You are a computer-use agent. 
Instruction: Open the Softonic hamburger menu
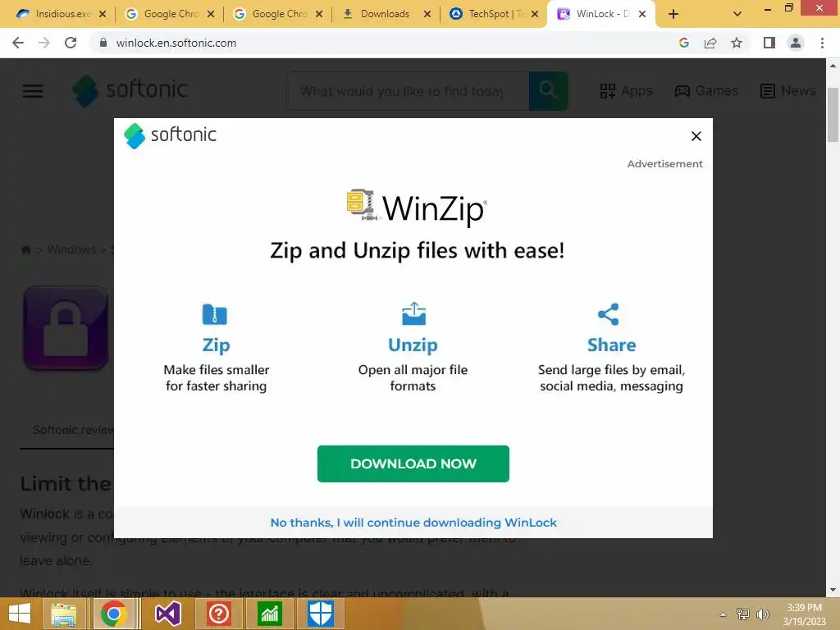coord(33,90)
